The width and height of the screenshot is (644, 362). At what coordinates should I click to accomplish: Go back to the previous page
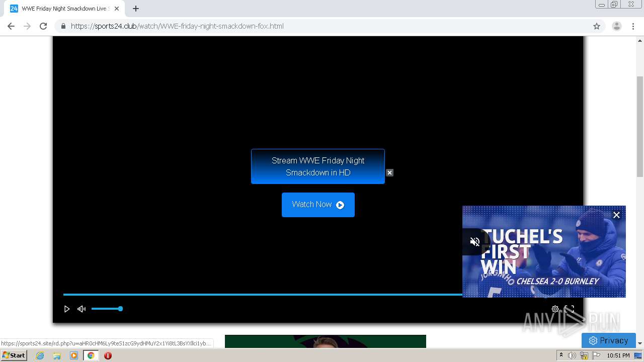pos(11,26)
